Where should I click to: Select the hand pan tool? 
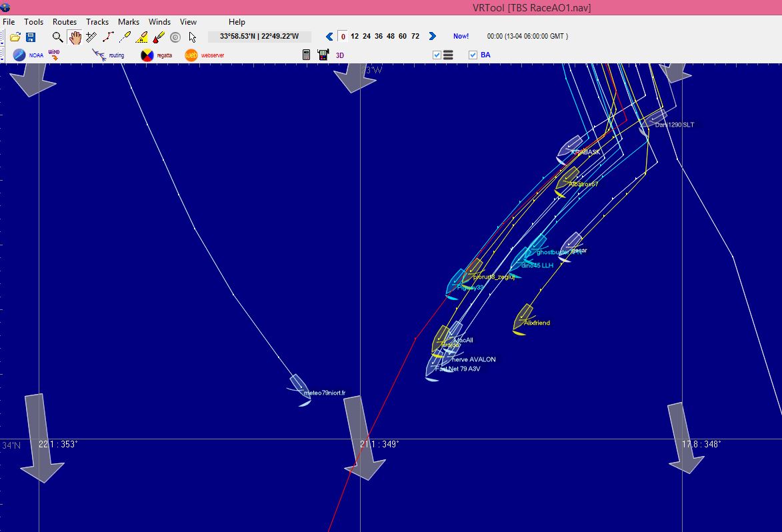(75, 37)
